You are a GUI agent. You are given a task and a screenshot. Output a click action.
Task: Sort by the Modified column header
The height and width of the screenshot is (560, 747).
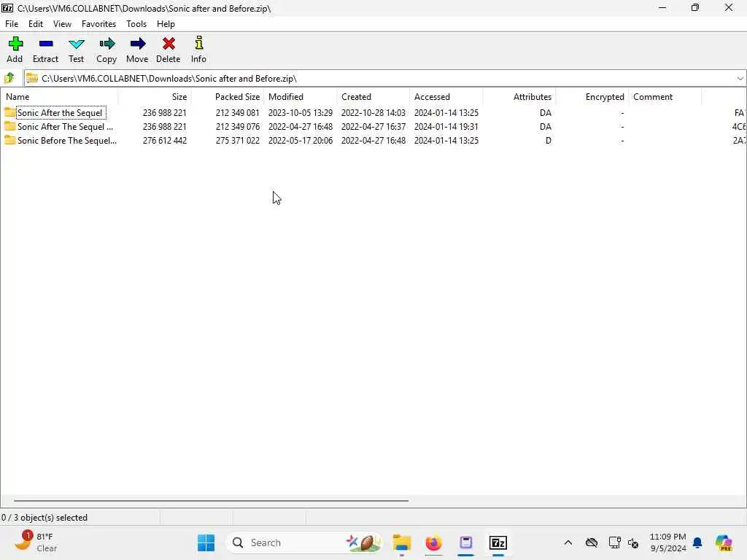pos(301,97)
